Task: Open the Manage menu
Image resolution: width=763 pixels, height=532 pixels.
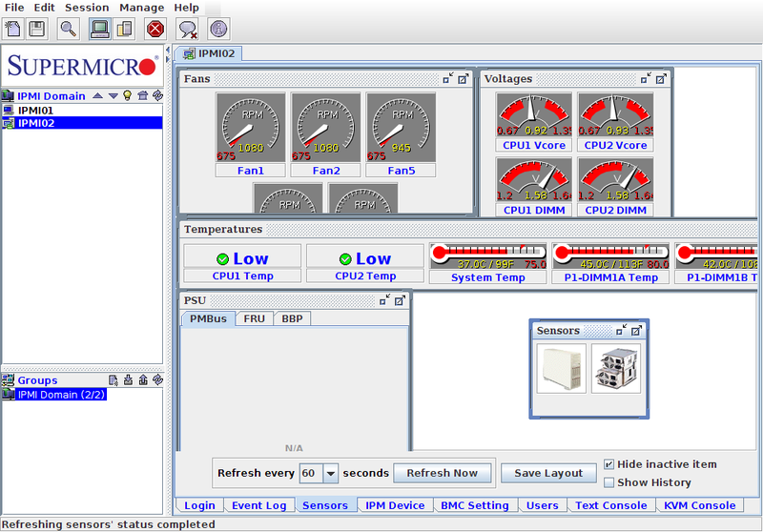Action: tap(141, 8)
